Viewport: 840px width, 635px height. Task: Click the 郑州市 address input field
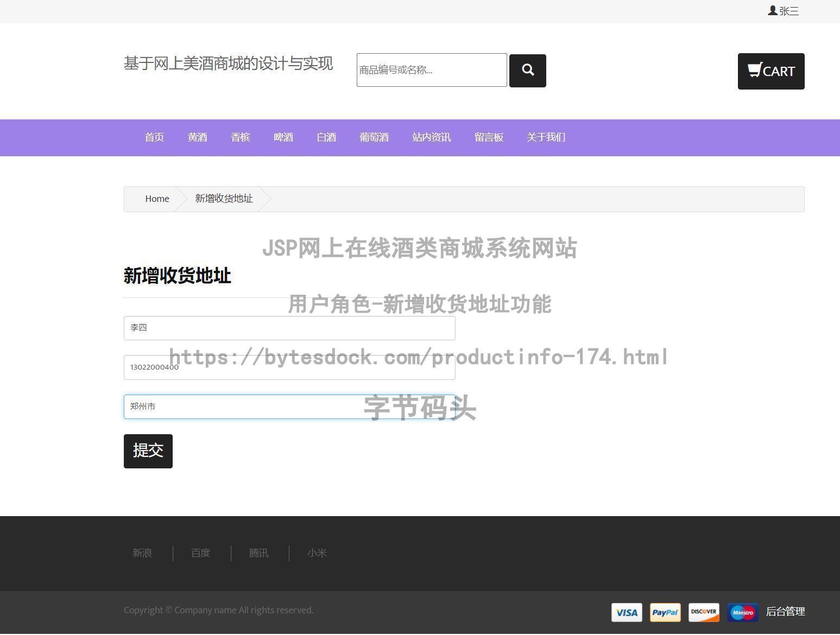point(289,407)
